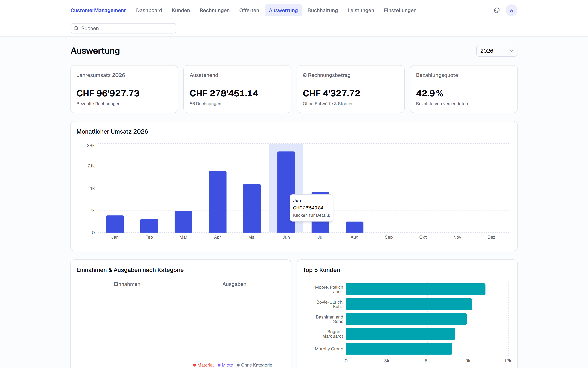Click the Jahresumsatz value CHF 96'927.73
Screen dimensions: 588x368
tap(108, 93)
